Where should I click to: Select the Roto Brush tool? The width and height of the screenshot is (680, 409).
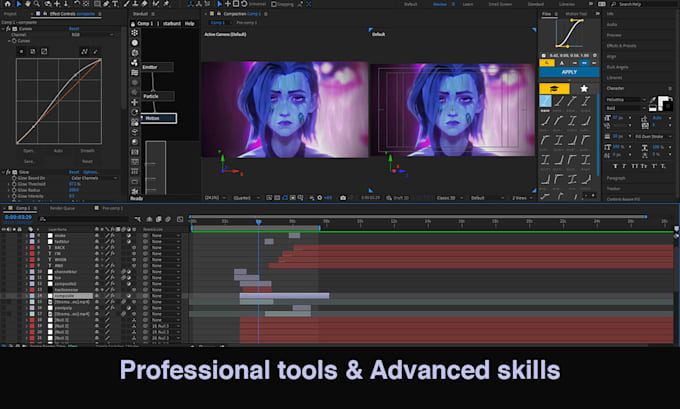(155, 4)
